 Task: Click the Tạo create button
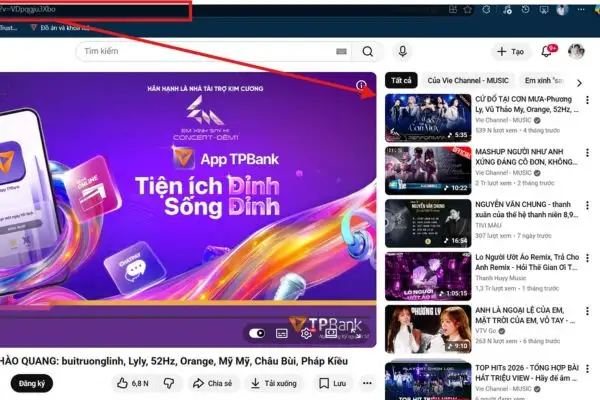pos(510,51)
